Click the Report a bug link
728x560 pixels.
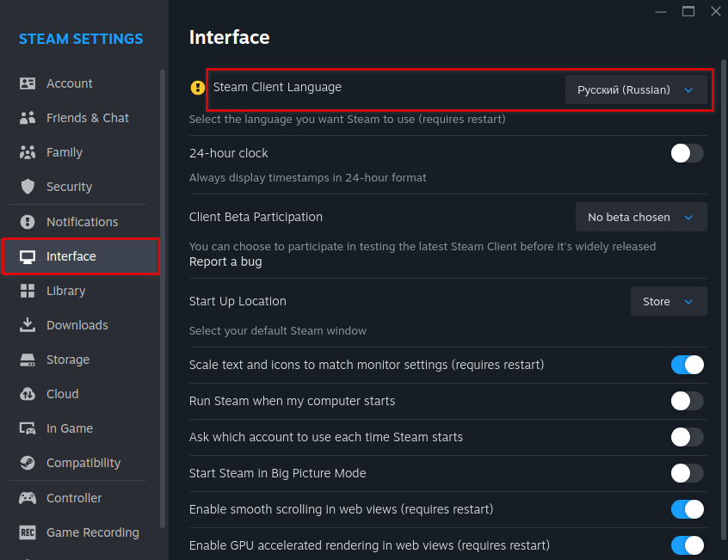tap(225, 262)
